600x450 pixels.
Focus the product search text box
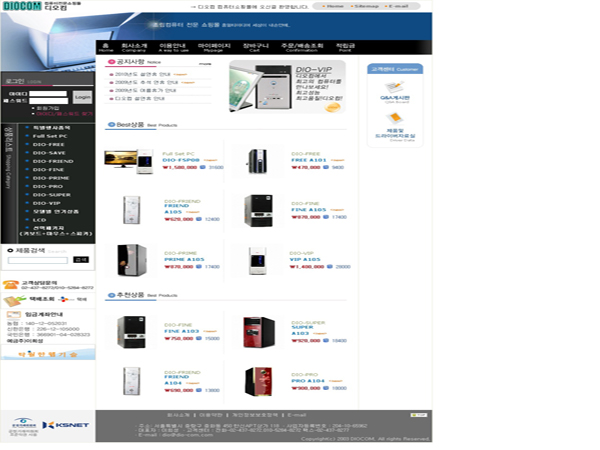[38, 259]
